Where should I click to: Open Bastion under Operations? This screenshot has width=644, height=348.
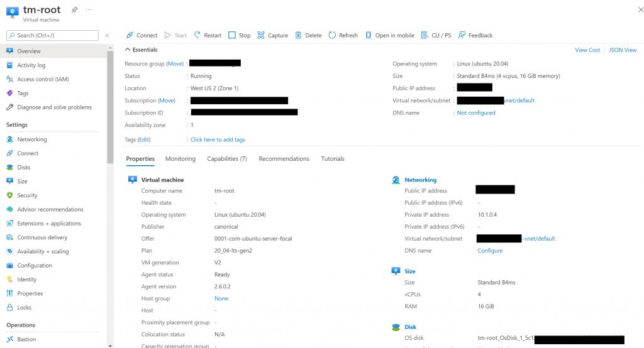26,339
